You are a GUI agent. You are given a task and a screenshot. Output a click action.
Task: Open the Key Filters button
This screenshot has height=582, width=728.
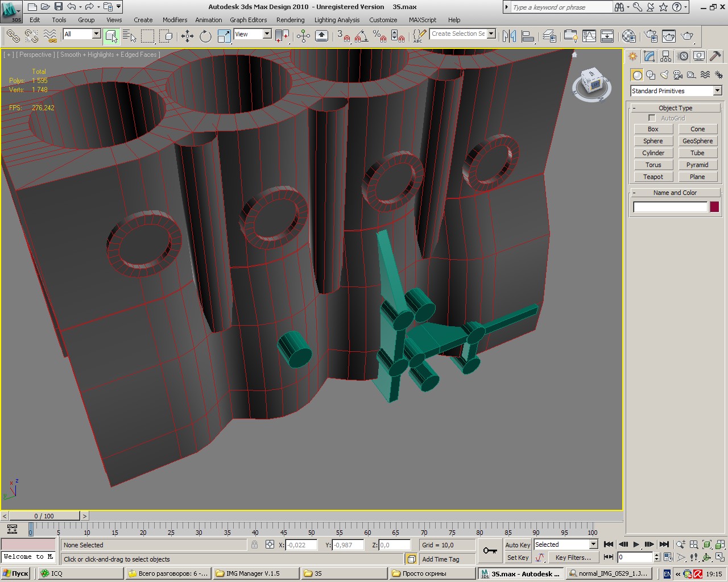[573, 558]
